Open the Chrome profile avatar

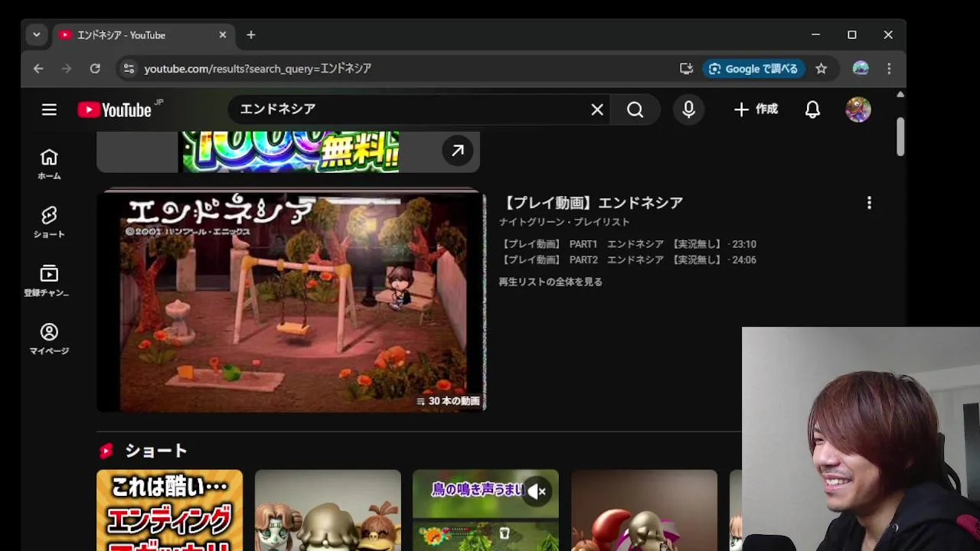pos(861,68)
